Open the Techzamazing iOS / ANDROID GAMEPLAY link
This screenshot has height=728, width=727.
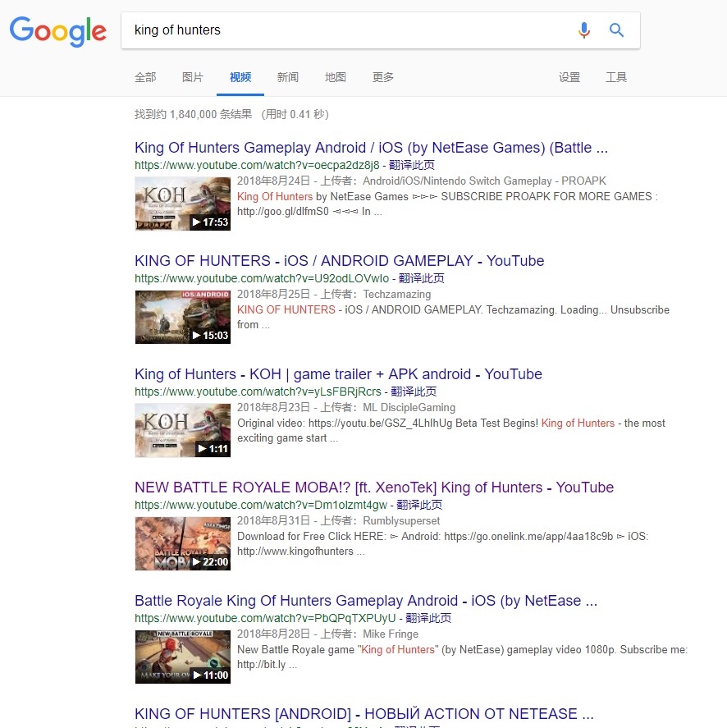click(339, 261)
